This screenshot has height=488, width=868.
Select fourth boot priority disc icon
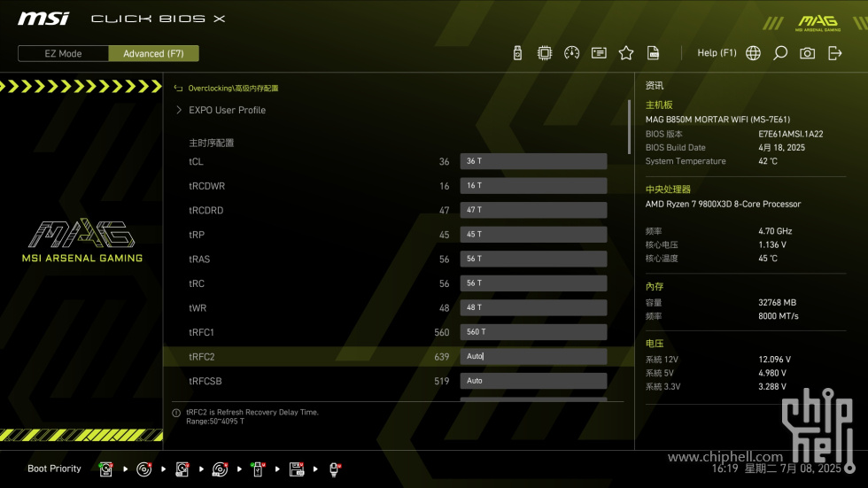(220, 469)
